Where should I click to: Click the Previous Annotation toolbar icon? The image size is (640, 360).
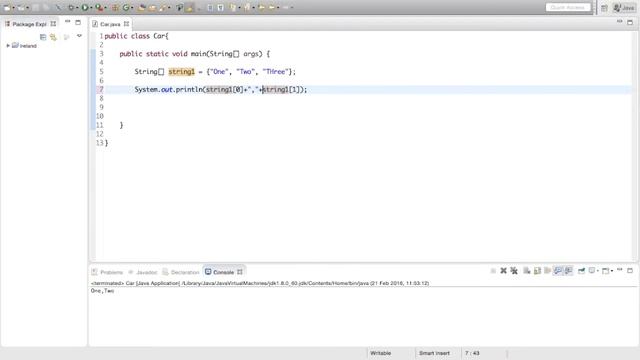[247, 7]
